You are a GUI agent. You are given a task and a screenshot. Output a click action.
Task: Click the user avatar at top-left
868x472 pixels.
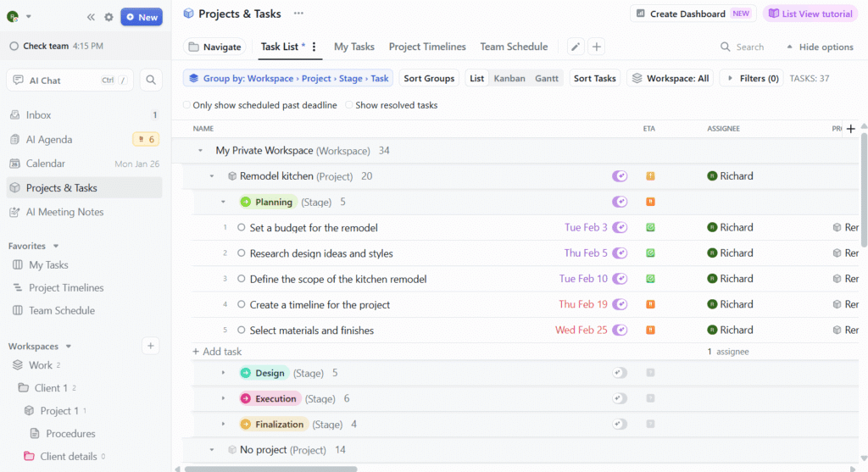coord(13,17)
